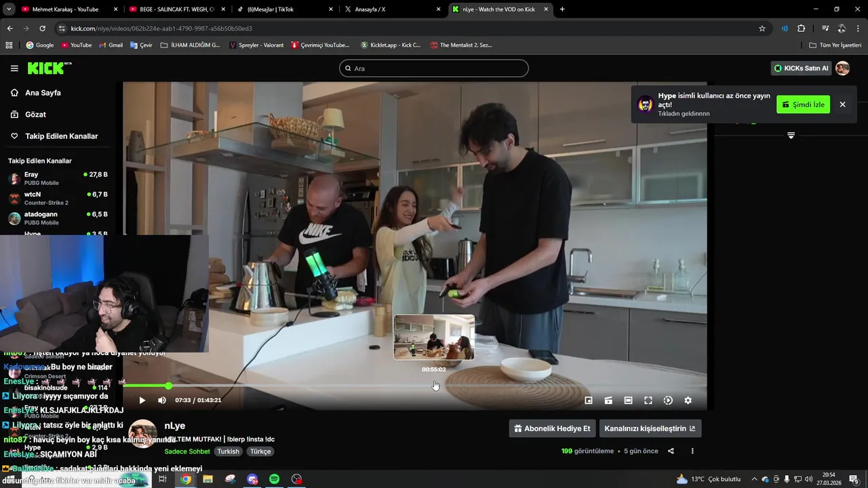
Task: Click KICKs Satın Al button
Action: tap(801, 68)
